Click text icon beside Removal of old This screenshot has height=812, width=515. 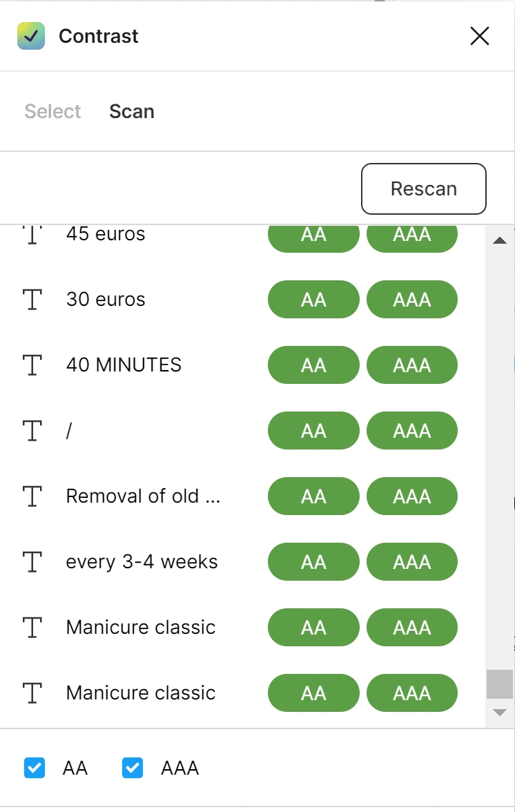[x=32, y=496]
